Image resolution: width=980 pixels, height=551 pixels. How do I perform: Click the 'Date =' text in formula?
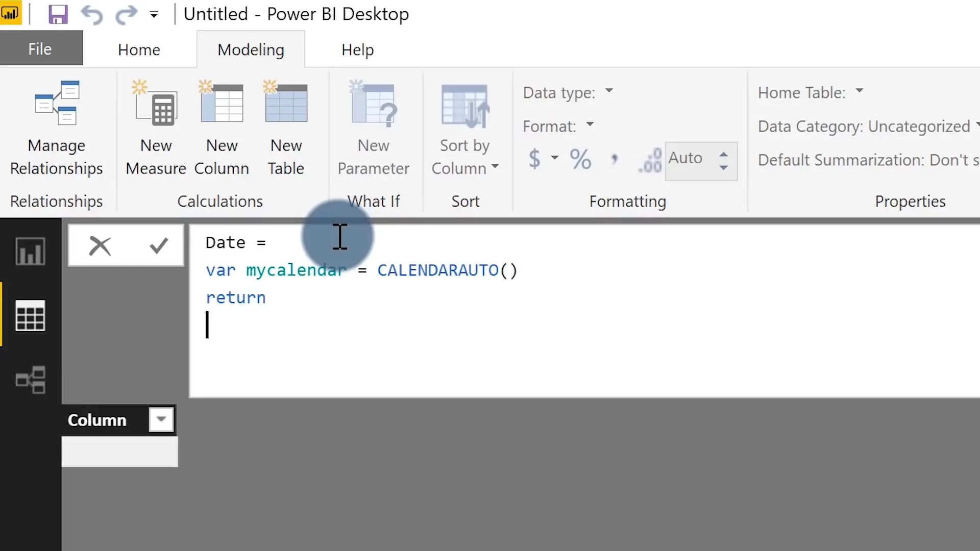(x=236, y=243)
